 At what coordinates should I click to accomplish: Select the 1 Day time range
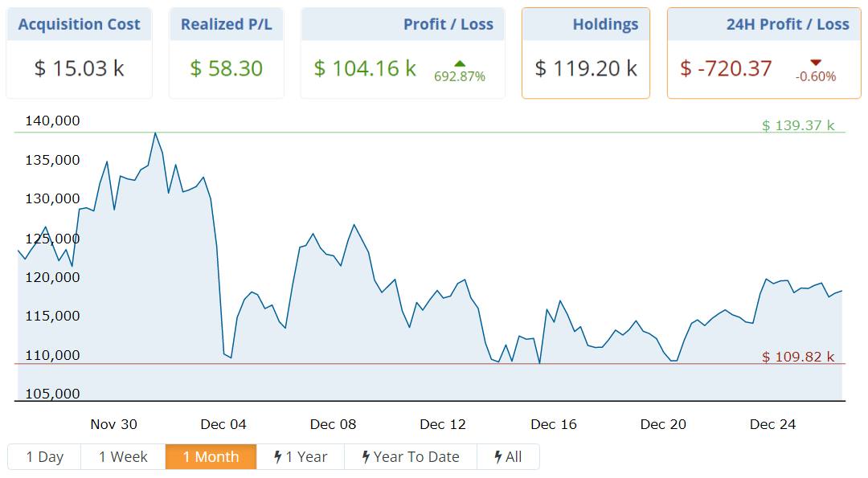point(44,457)
